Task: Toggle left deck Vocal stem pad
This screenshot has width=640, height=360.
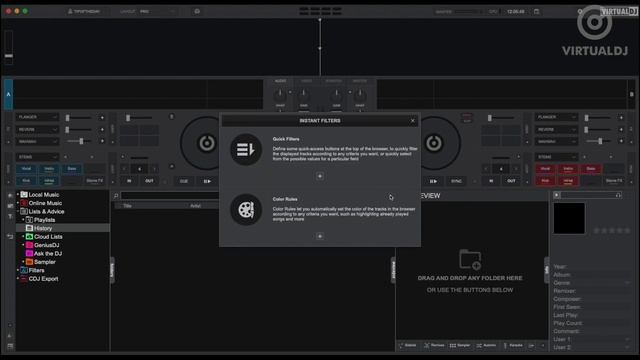Action: click(x=26, y=169)
